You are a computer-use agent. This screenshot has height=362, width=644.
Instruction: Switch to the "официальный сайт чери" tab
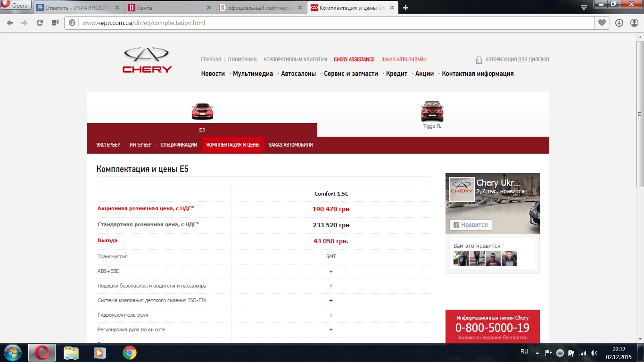coord(261,8)
